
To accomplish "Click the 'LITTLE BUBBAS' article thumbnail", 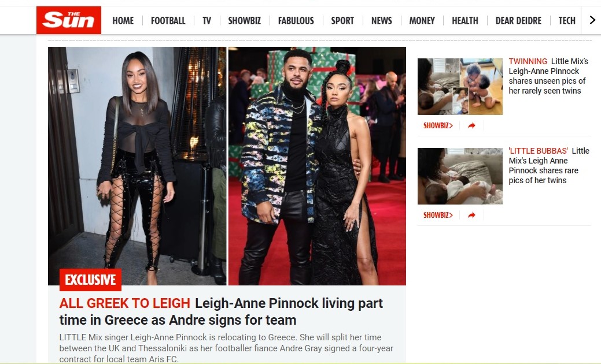I will pos(460,176).
